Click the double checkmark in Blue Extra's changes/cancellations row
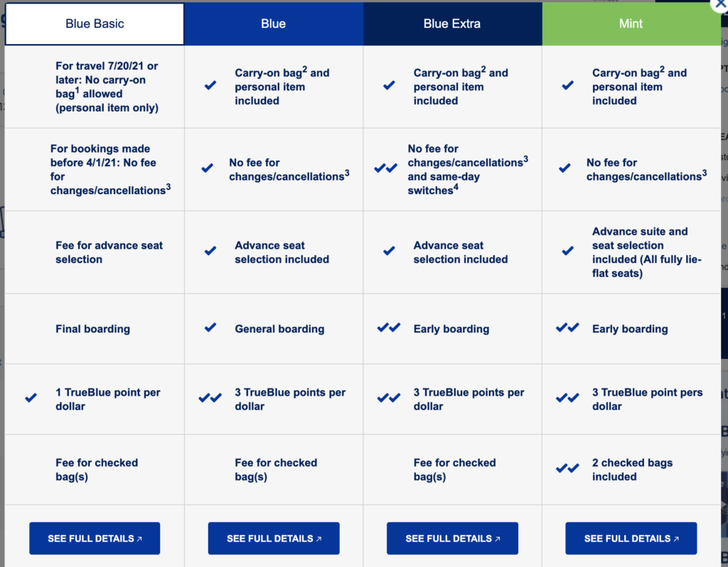728x567 pixels. coord(387,169)
